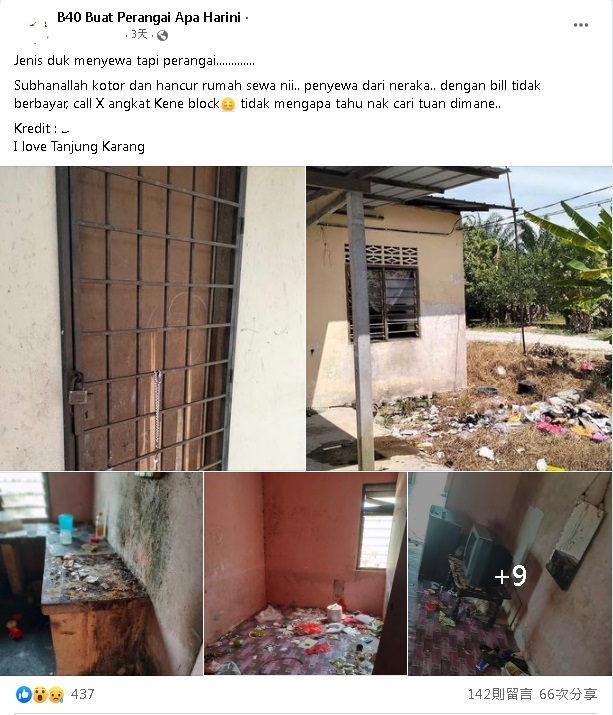Click the public globe privacy icon

(162, 35)
